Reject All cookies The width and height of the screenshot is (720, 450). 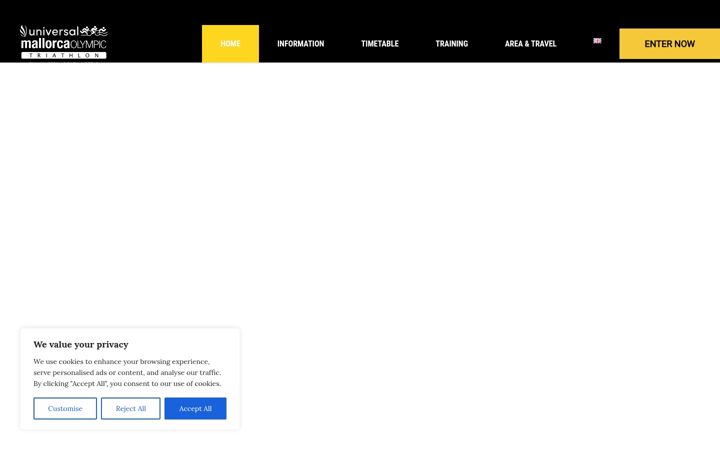(x=131, y=408)
